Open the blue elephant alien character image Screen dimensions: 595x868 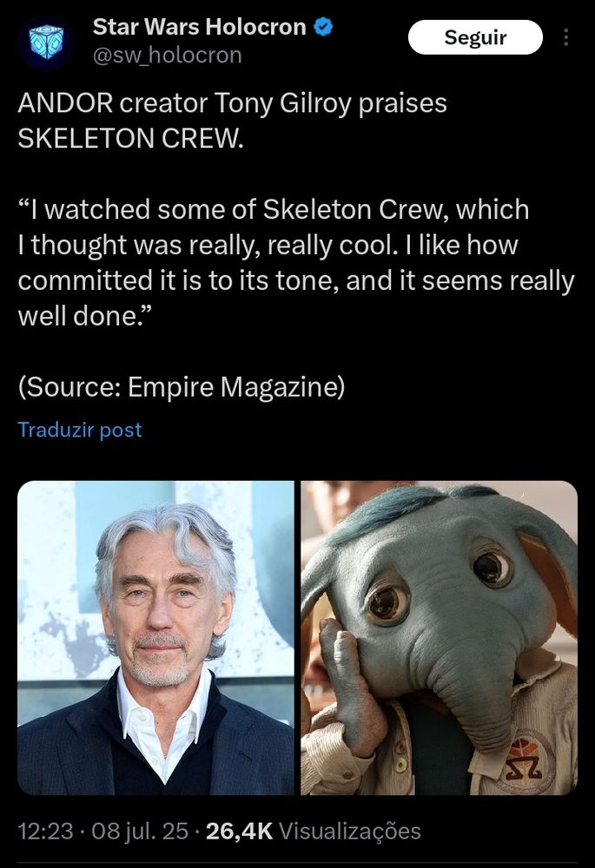tap(439, 638)
